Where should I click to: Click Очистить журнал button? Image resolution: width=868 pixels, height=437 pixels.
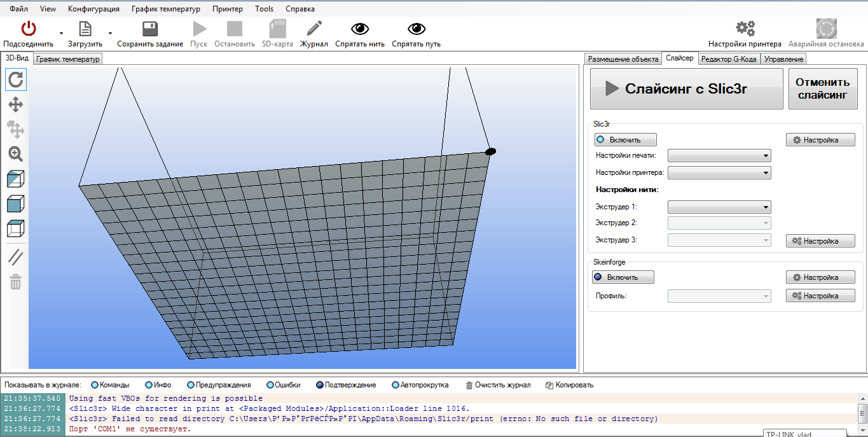pyautogui.click(x=498, y=385)
